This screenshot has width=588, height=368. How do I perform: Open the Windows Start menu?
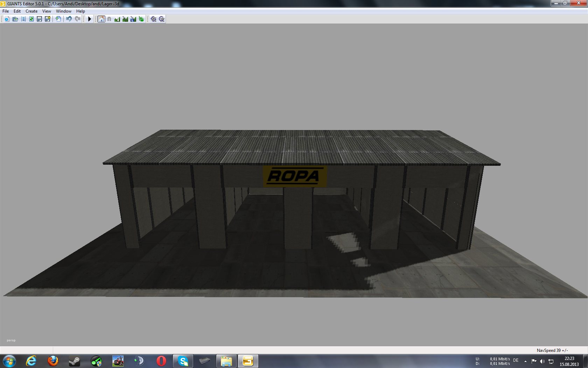pos(9,361)
